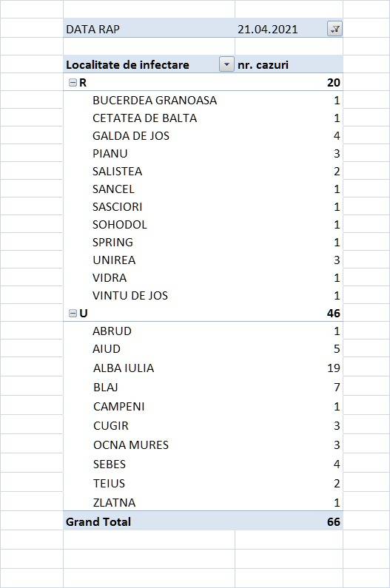Select the U subtotal value 46
Screen dimensions: 390x588
(333, 313)
